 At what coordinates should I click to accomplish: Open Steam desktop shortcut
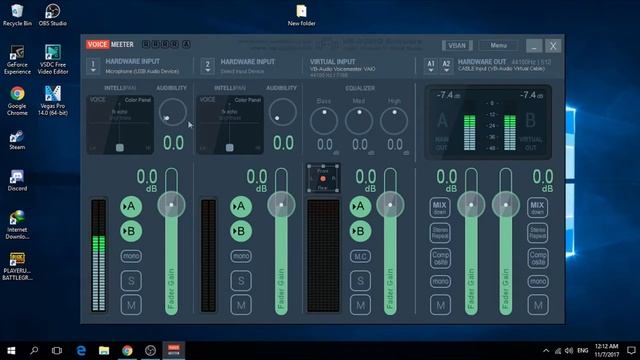pyautogui.click(x=17, y=140)
